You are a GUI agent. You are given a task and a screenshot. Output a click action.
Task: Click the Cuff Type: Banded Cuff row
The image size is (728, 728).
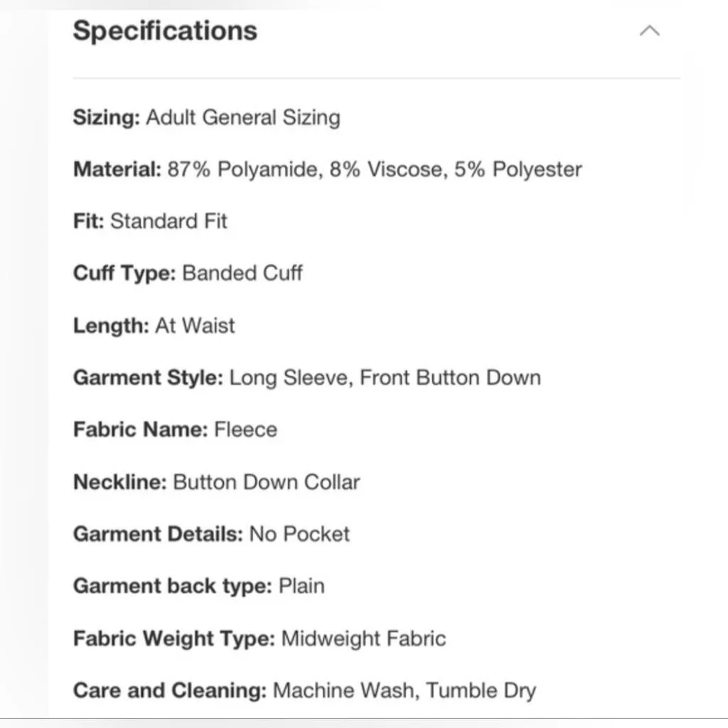pyautogui.click(x=188, y=273)
